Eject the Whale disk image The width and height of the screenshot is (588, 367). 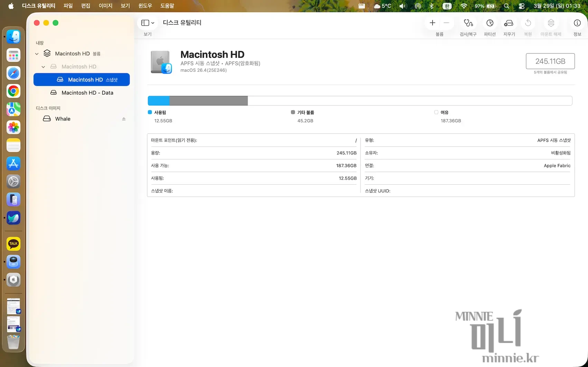(124, 119)
